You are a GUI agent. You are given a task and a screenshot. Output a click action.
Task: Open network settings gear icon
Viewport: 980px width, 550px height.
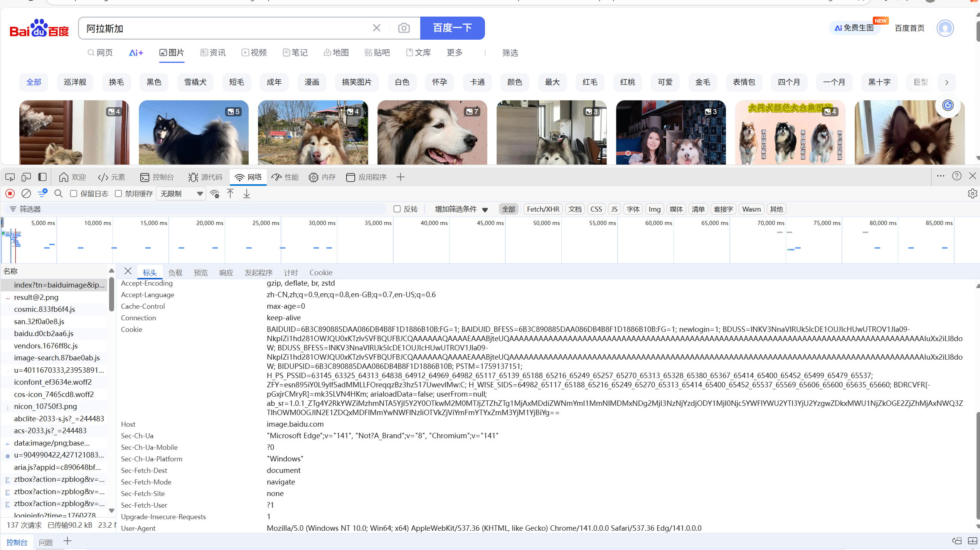pyautogui.click(x=972, y=193)
